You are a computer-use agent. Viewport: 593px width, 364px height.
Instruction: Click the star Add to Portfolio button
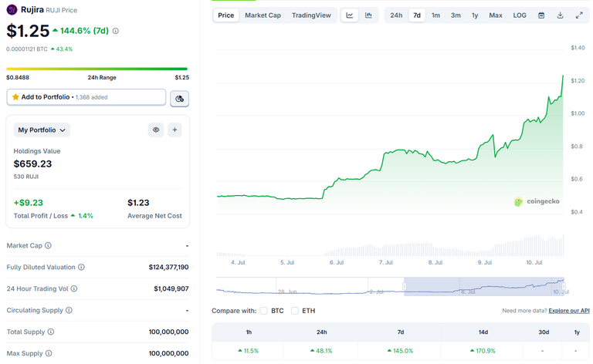tap(86, 97)
